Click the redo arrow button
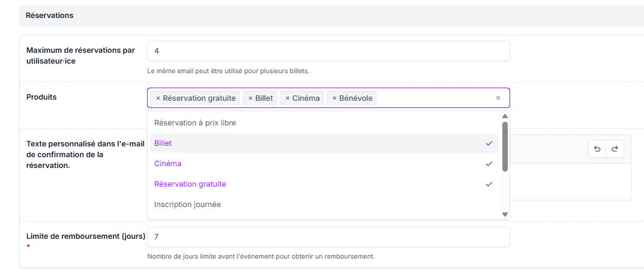 click(x=615, y=149)
